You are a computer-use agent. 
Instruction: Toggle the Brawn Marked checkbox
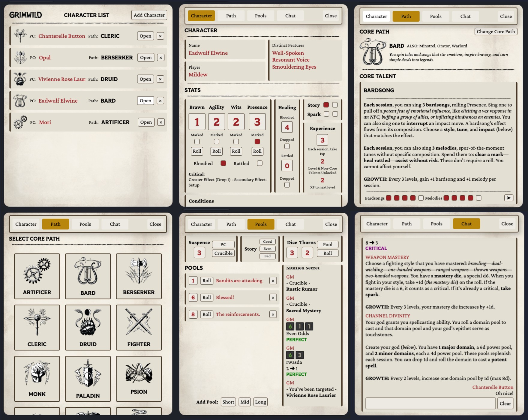pyautogui.click(x=197, y=142)
